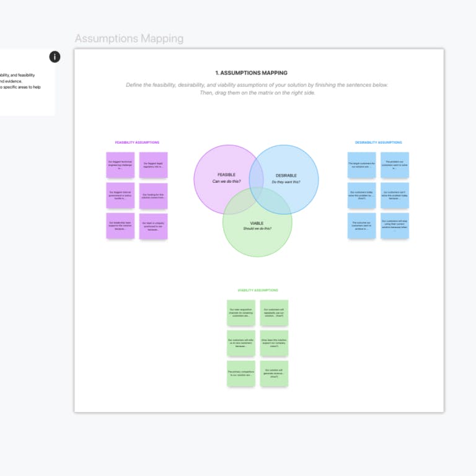Select blue sticky 'The outcome our customers want to achieve'
This screenshot has width=476, height=476.
point(361,226)
